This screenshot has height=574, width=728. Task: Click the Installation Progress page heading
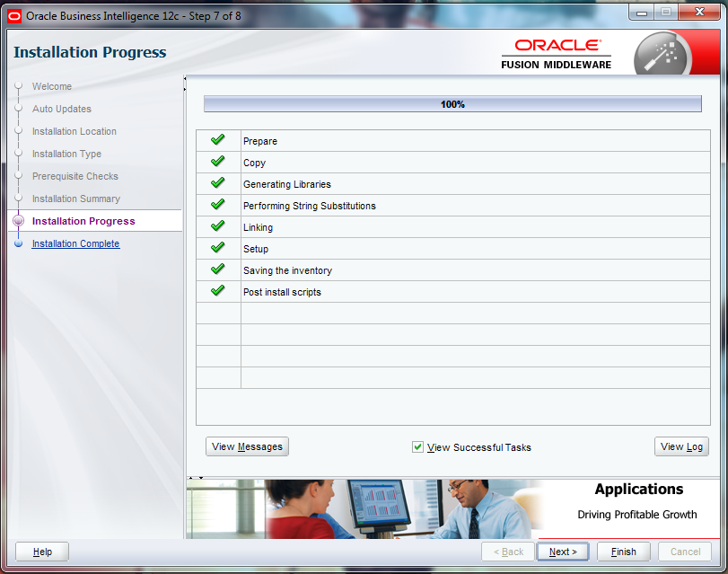(90, 52)
